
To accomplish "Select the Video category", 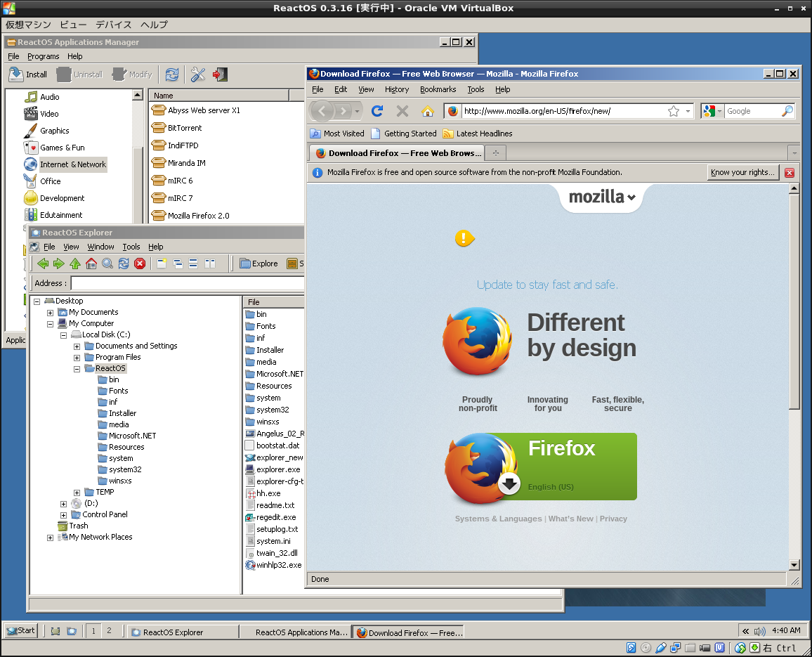I will [x=41, y=113].
